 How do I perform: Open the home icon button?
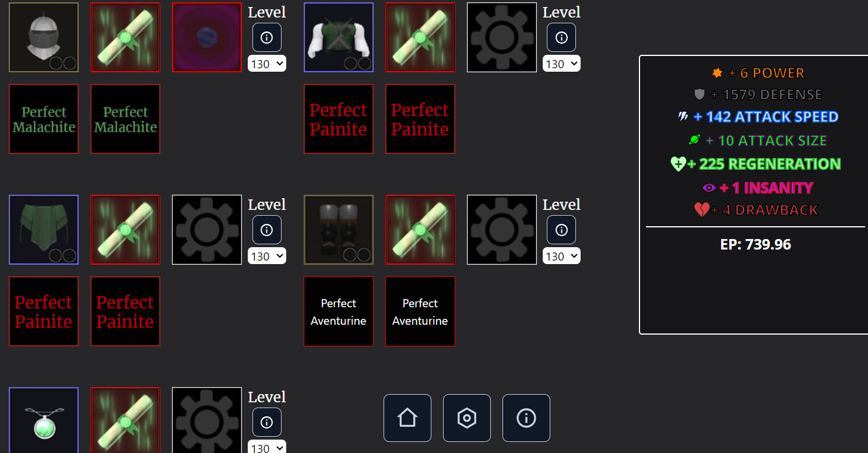407,418
